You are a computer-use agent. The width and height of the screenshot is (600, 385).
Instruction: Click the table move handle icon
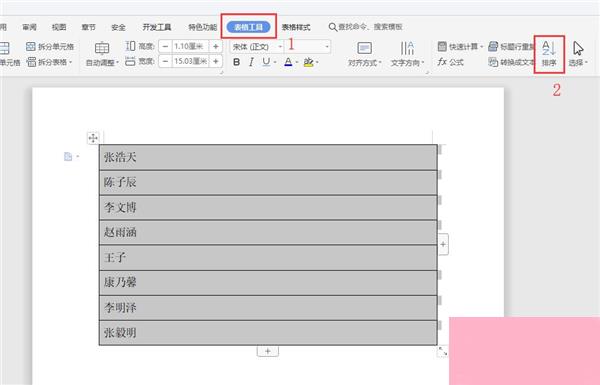tap(93, 138)
